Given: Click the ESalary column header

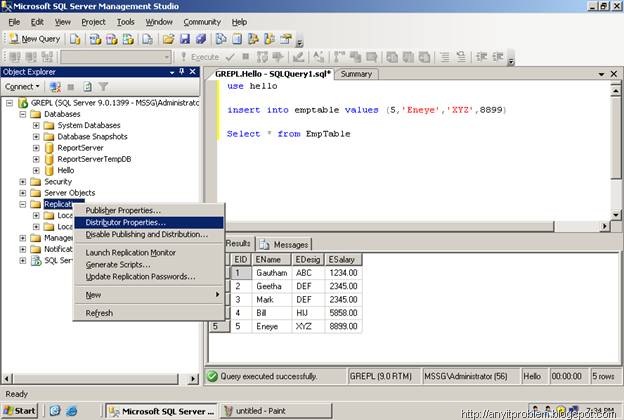Looking at the screenshot, I should coord(343,260).
